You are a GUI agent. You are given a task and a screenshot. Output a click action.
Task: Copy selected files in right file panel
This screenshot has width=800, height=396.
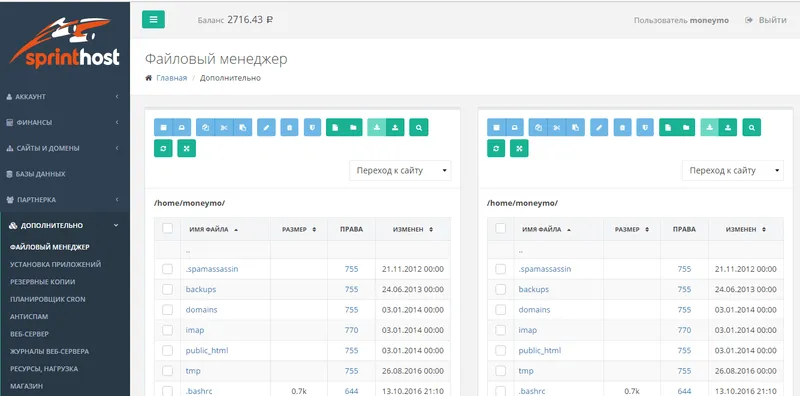[x=538, y=127]
